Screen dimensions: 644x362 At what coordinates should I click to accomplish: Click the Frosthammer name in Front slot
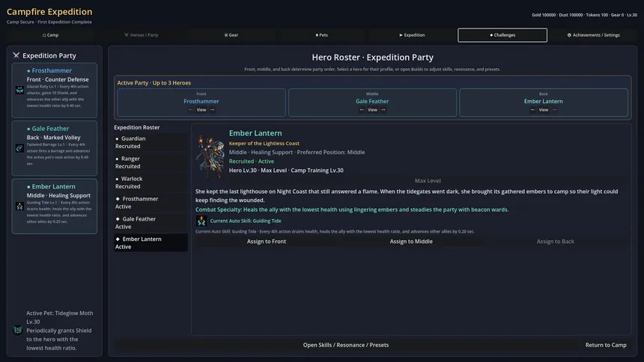(201, 102)
